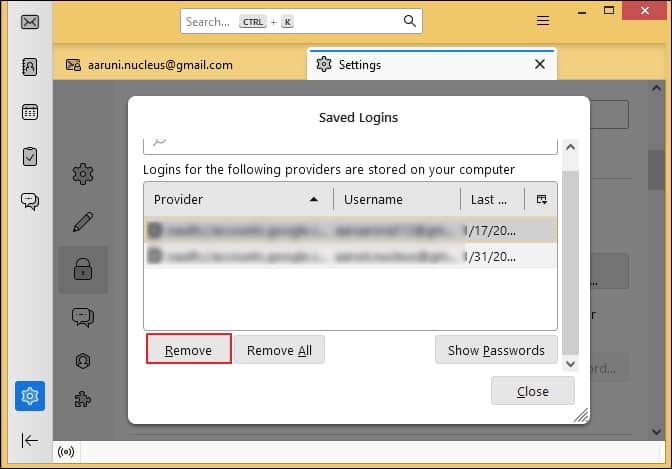This screenshot has width=672, height=469.
Task: Open the Mail space icon
Action: pyautogui.click(x=30, y=22)
